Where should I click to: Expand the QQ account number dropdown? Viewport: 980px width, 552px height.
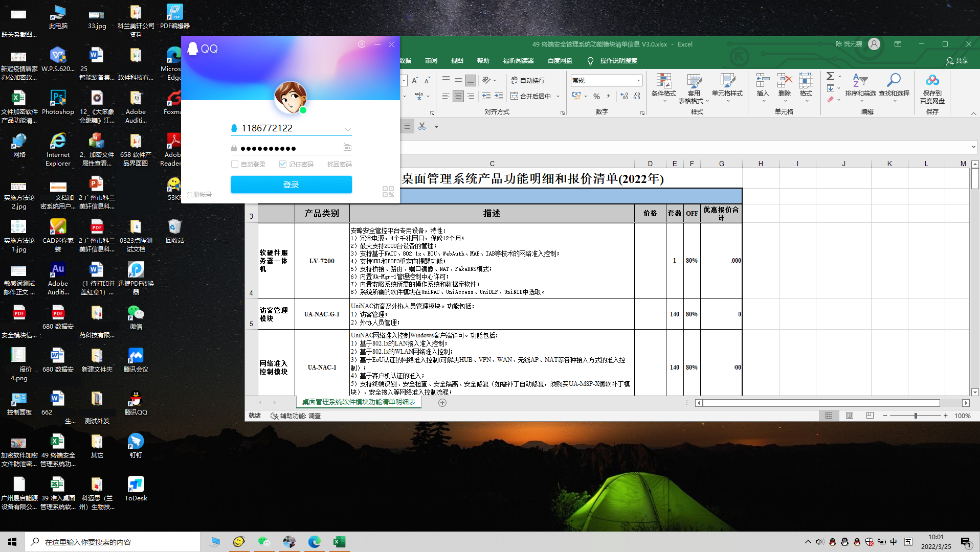tap(348, 129)
